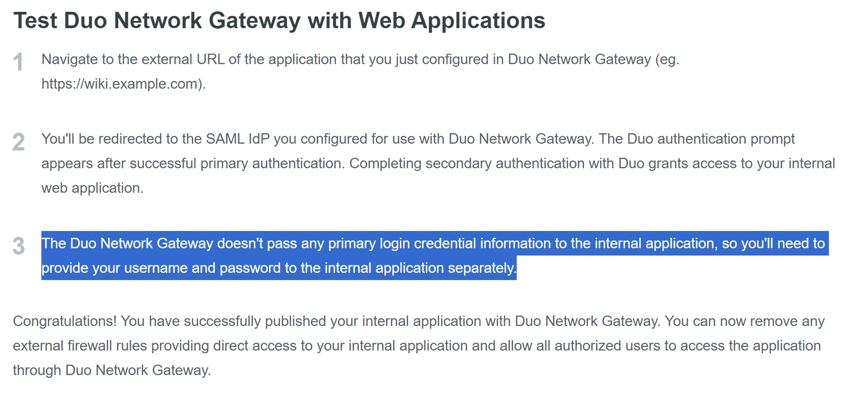Click "Web Applications" in the heading
The width and height of the screenshot is (868, 396).
pyautogui.click(x=452, y=21)
